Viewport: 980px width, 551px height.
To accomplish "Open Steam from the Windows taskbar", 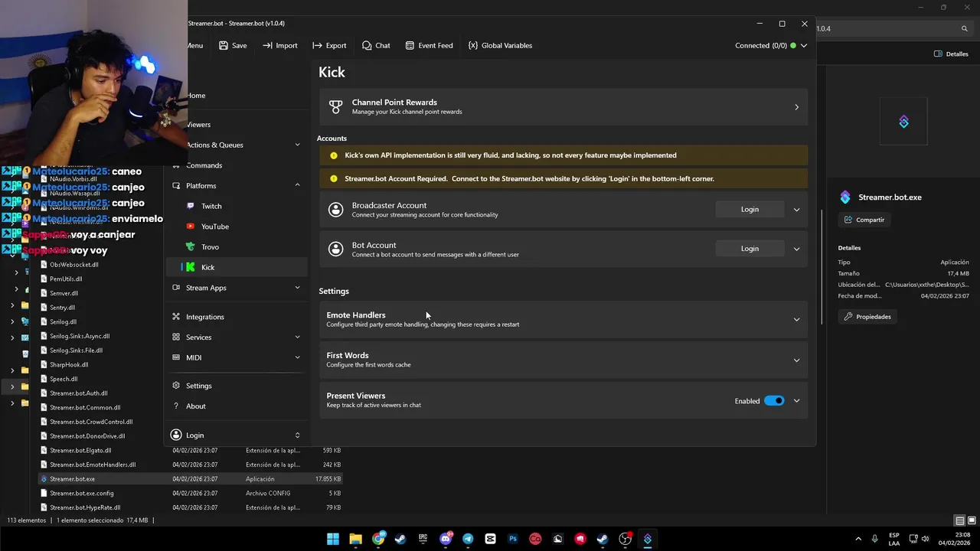I will pyautogui.click(x=400, y=539).
